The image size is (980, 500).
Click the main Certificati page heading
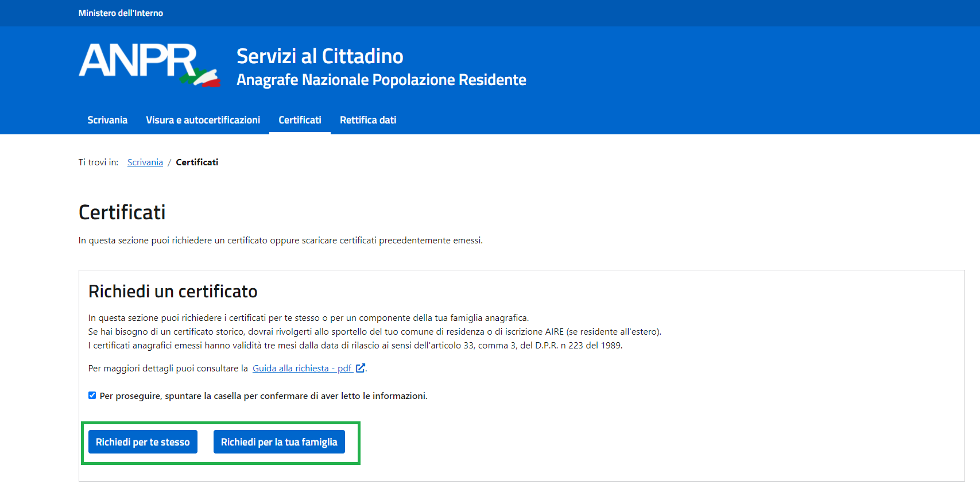pos(122,212)
